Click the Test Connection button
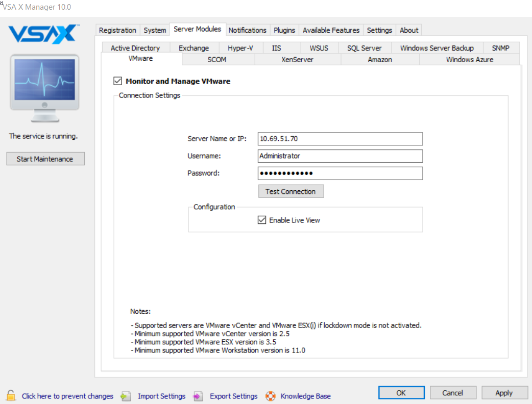Viewport: 532px width, 404px height. point(291,191)
